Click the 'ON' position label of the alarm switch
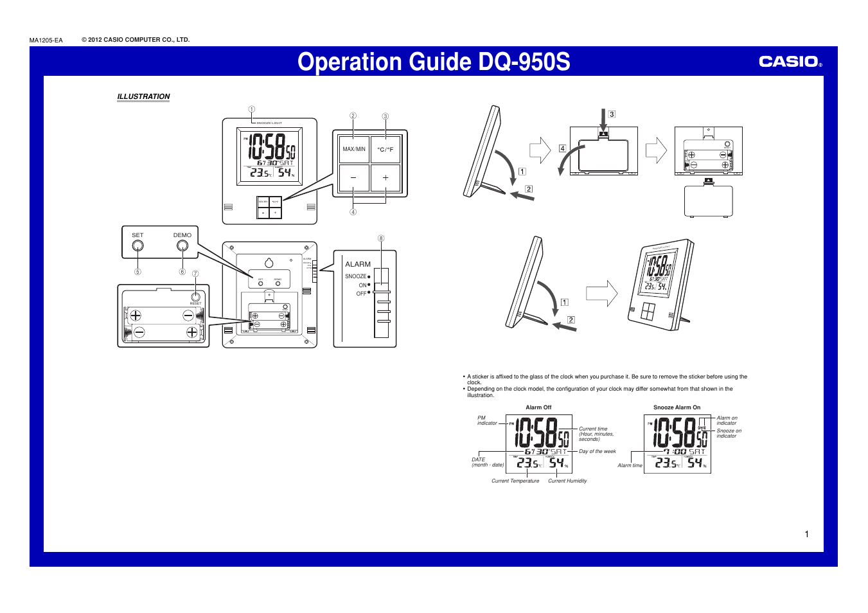Screen dimensions: 868x613 (363, 285)
